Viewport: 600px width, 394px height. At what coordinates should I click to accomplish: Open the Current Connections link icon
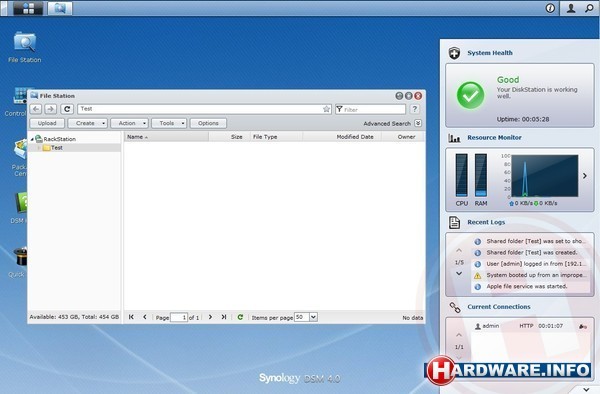tap(455, 307)
